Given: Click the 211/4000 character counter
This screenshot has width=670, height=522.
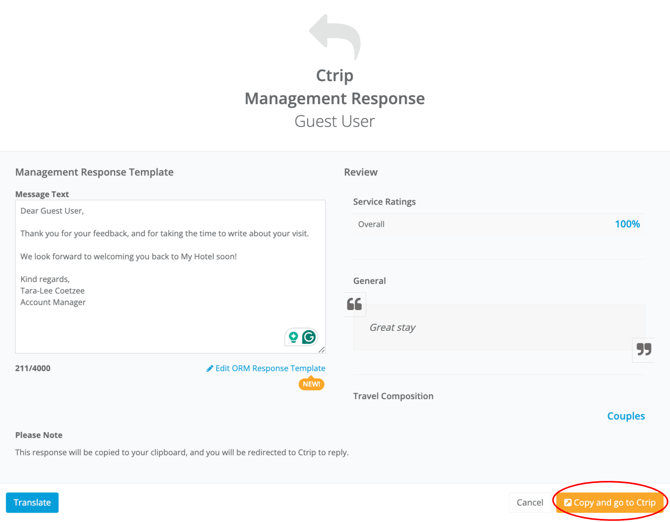Looking at the screenshot, I should coord(33,369).
